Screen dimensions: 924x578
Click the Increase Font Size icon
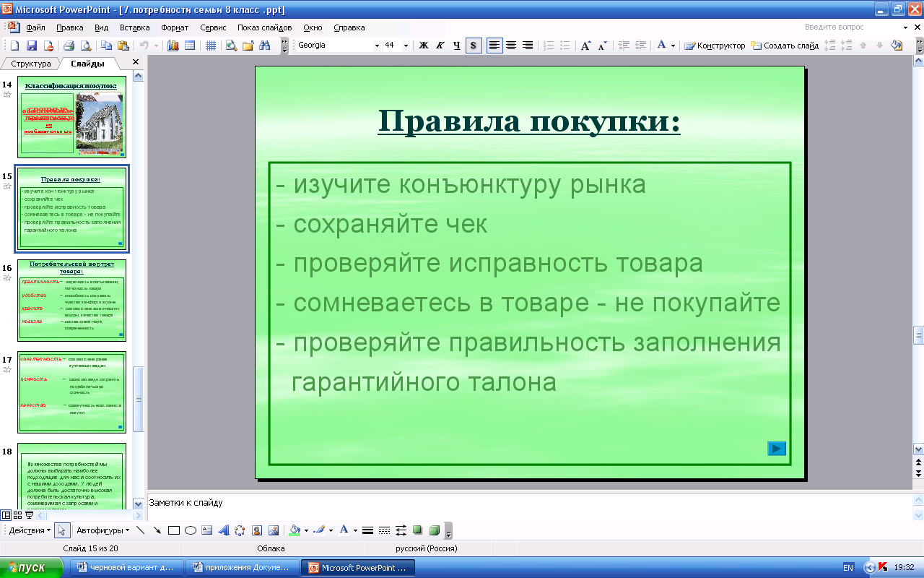(586, 46)
